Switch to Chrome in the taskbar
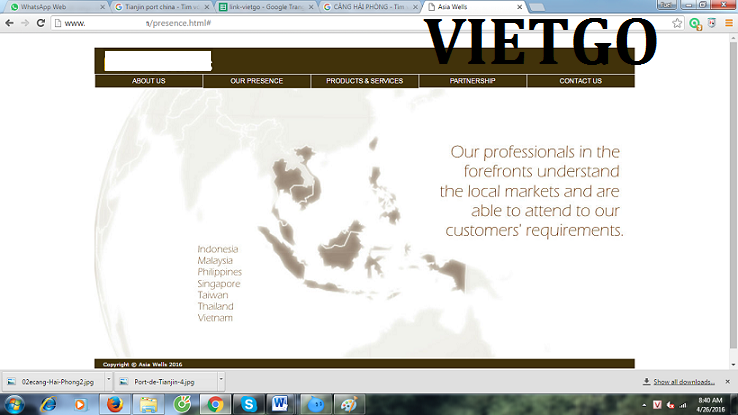Viewport: 738px width, 415px height. (216, 404)
